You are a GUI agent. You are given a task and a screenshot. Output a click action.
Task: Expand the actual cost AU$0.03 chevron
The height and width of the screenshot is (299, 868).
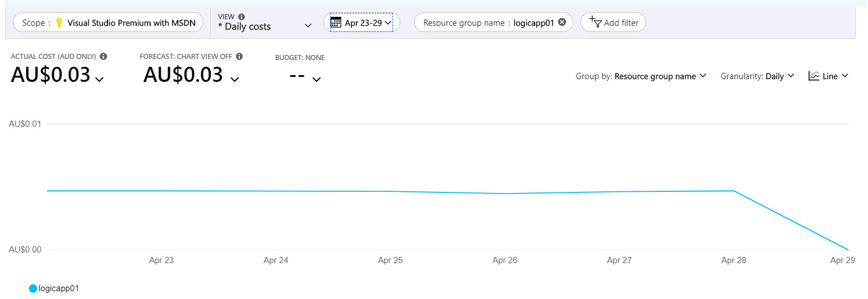click(99, 80)
